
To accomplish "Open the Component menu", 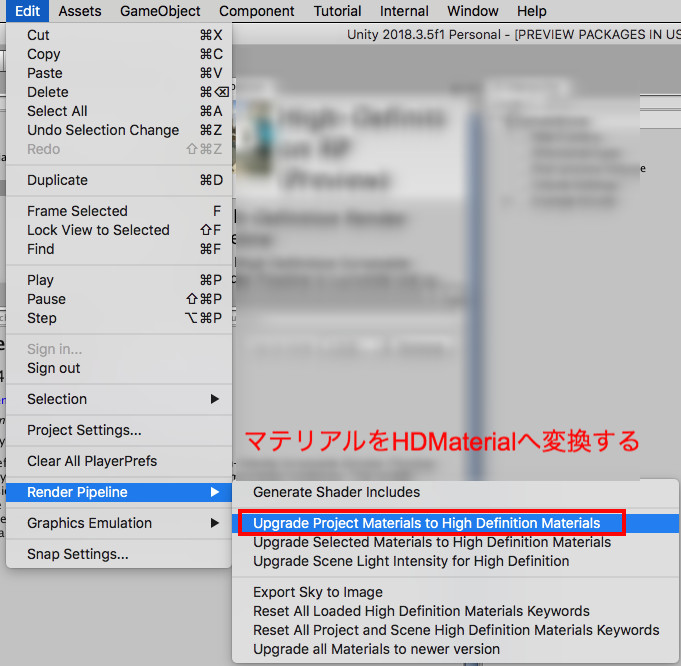I will coord(257,11).
